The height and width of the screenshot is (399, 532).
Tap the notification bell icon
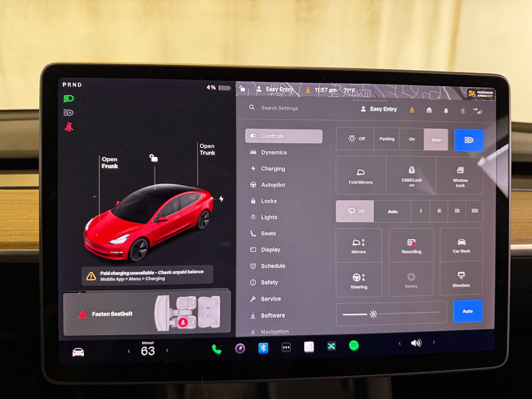pos(446,110)
